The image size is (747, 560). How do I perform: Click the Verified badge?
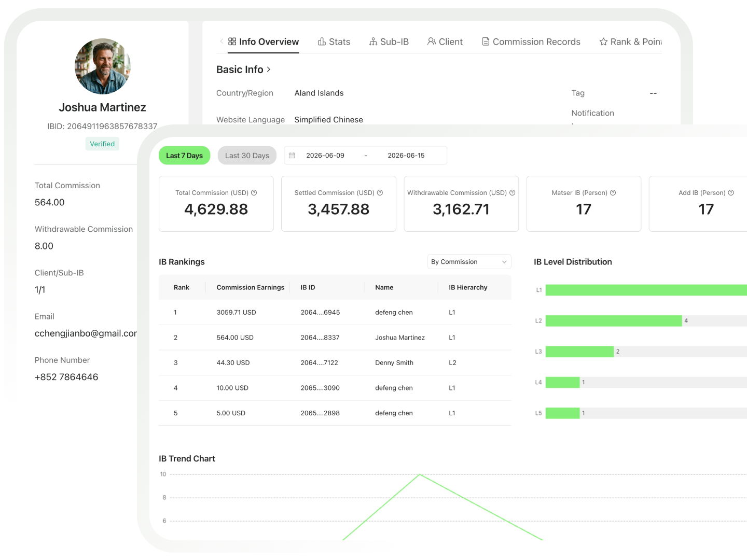[102, 144]
